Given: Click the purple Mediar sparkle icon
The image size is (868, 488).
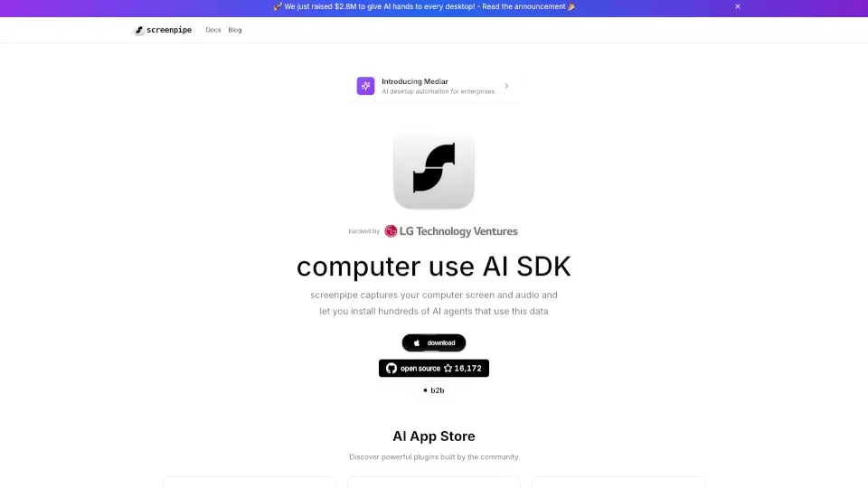Looking at the screenshot, I should click(365, 86).
